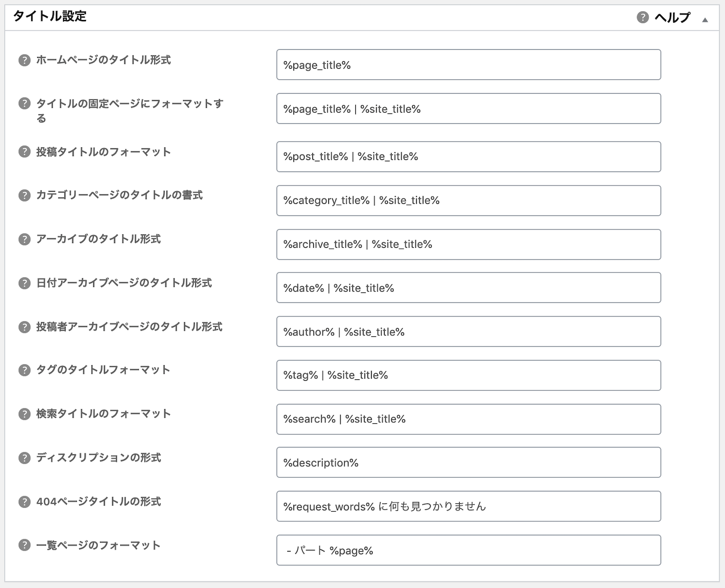Click the %author% | %site_title% input field
The image size is (725, 588).
[468, 331]
